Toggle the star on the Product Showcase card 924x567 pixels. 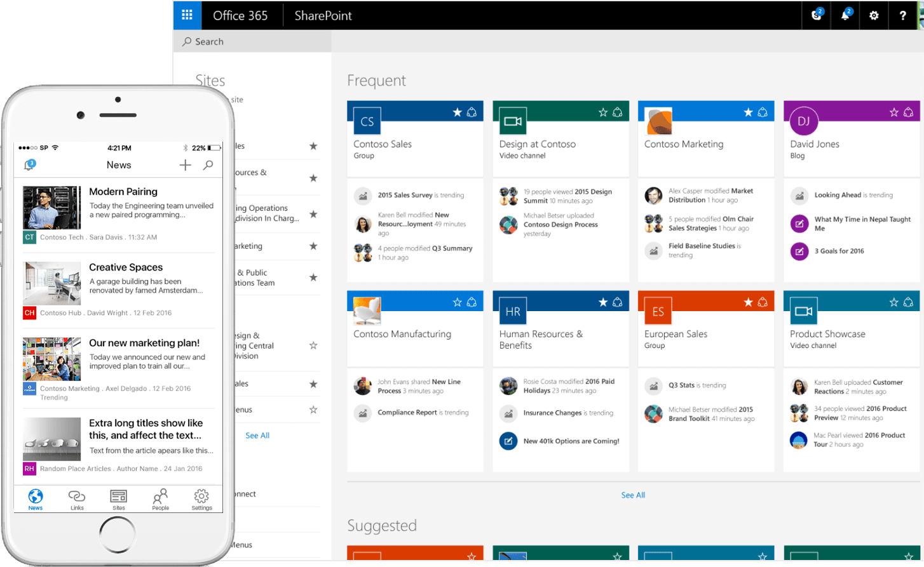pyautogui.click(x=894, y=302)
